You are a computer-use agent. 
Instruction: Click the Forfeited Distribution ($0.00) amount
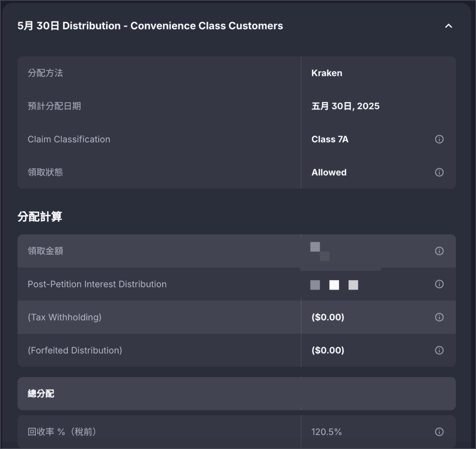[328, 350]
